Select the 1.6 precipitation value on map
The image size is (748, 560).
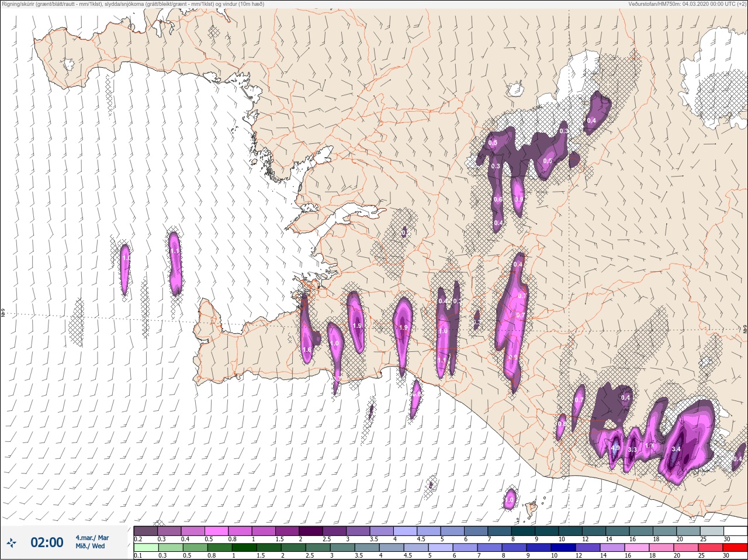(307, 350)
